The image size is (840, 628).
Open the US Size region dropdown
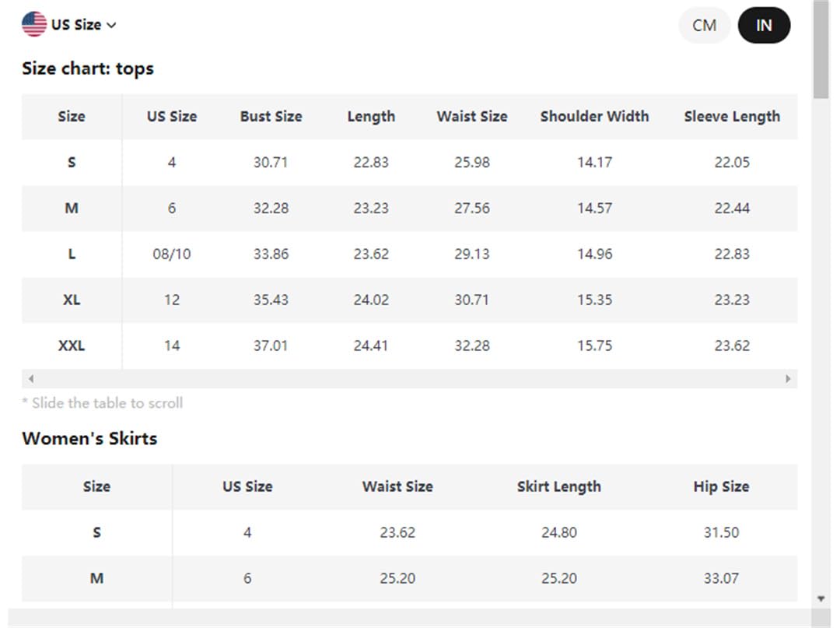(x=69, y=25)
